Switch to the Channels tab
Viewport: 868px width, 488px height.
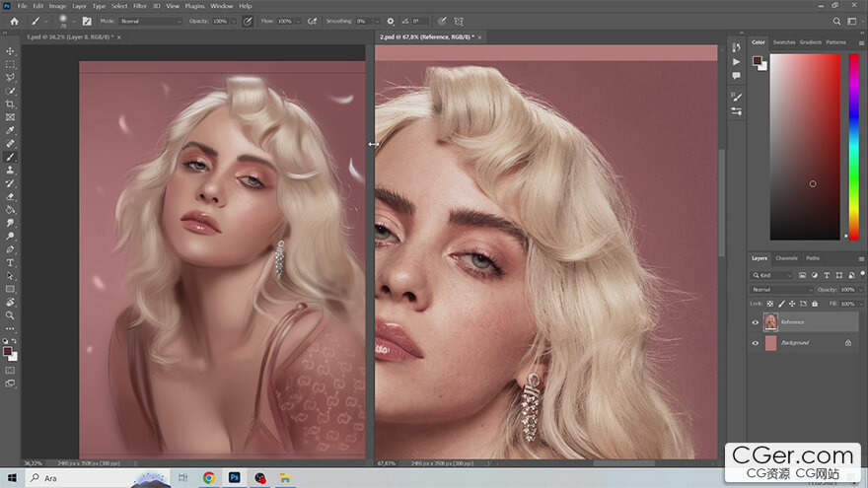click(x=787, y=258)
